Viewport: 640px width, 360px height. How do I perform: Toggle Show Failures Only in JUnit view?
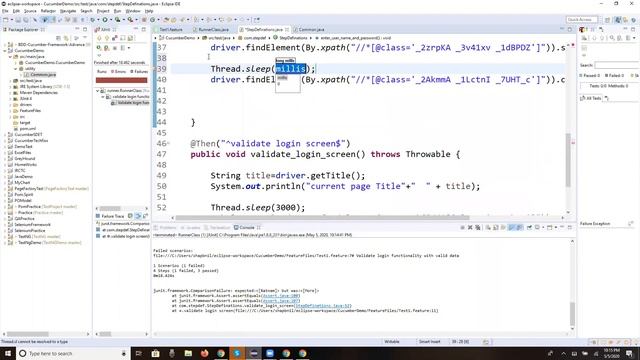coord(115,38)
